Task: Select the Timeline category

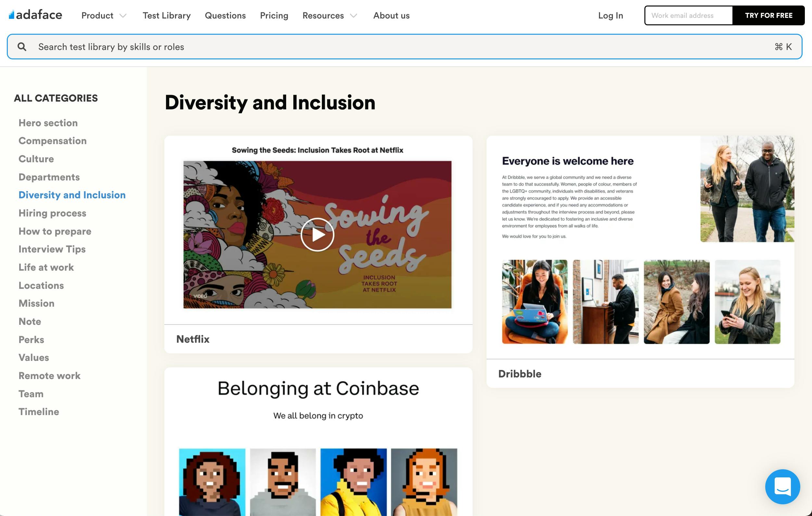Action: click(39, 412)
